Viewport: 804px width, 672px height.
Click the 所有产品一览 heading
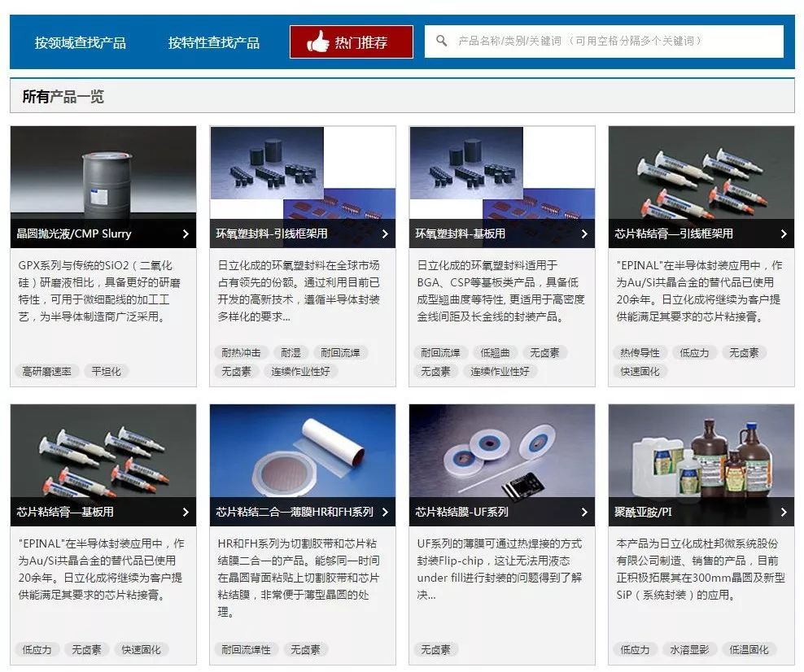(63, 96)
